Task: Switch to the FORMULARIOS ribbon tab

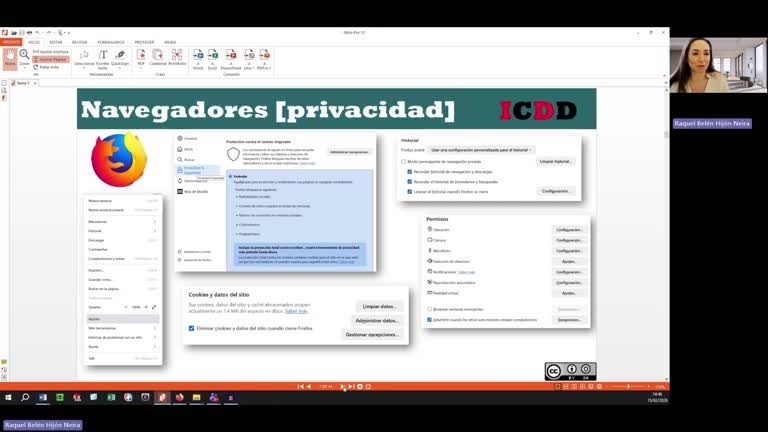Action: tap(111, 43)
